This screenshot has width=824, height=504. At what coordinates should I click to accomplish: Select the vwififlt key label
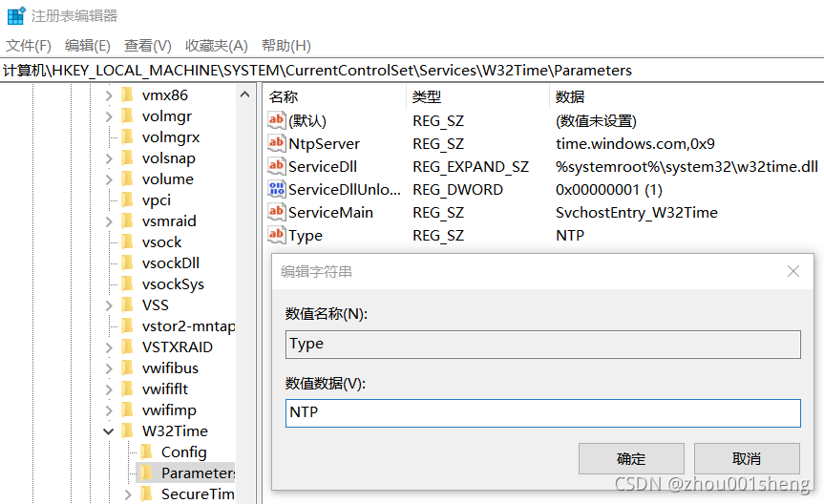coord(165,388)
